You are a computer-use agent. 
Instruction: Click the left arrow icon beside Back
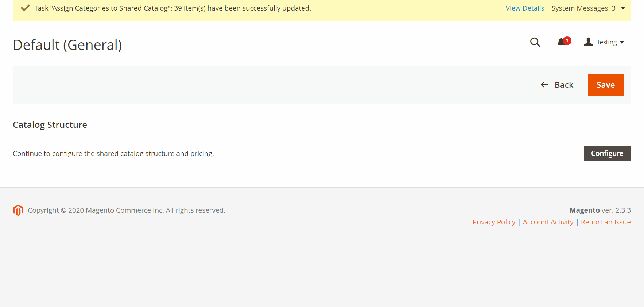tap(544, 85)
